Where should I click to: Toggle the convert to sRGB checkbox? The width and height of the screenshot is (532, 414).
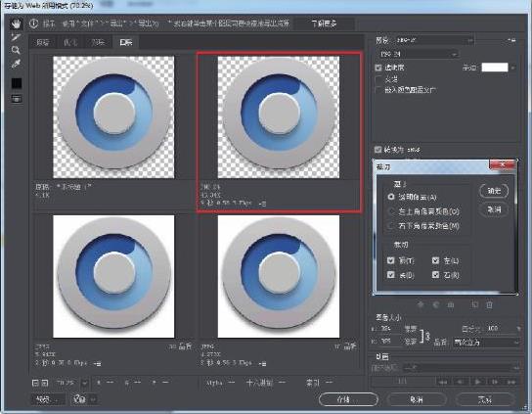377,150
